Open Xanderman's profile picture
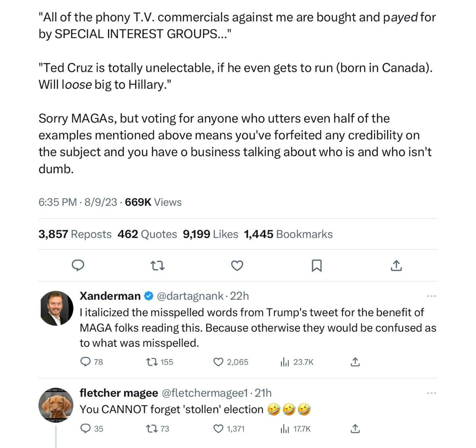Image resolution: width=476 pixels, height=448 pixels. 57,308
